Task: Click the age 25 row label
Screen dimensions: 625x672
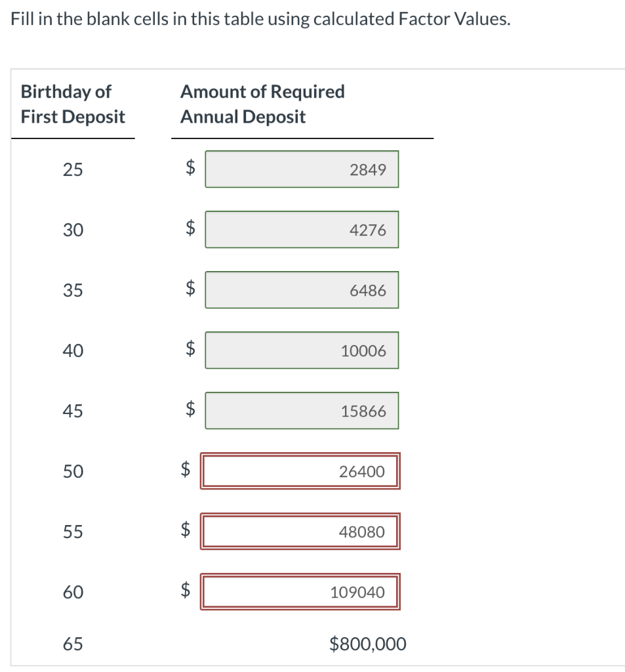Action: click(73, 170)
